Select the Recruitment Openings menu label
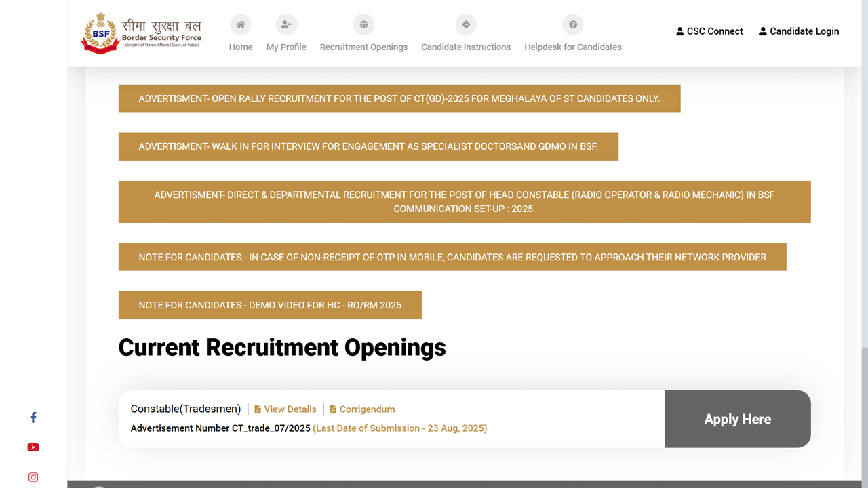Image resolution: width=868 pixels, height=488 pixels. [363, 47]
